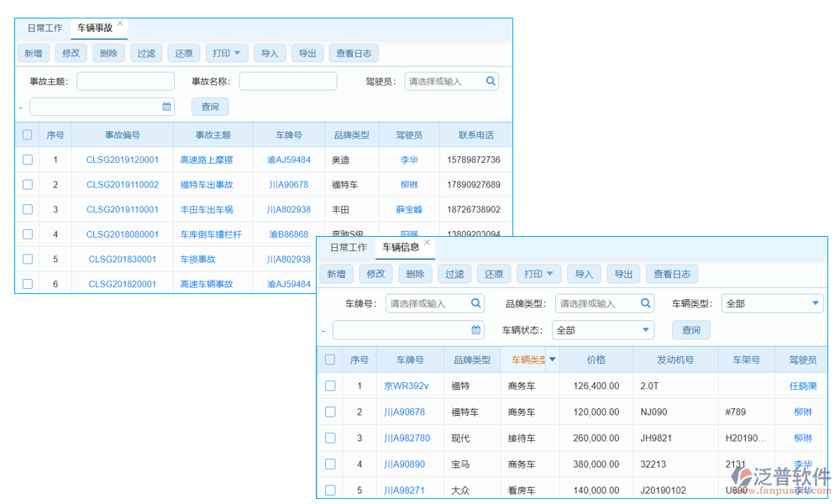Check the row for vehicle 京WR392v
The height and width of the screenshot is (504, 840).
click(x=329, y=386)
